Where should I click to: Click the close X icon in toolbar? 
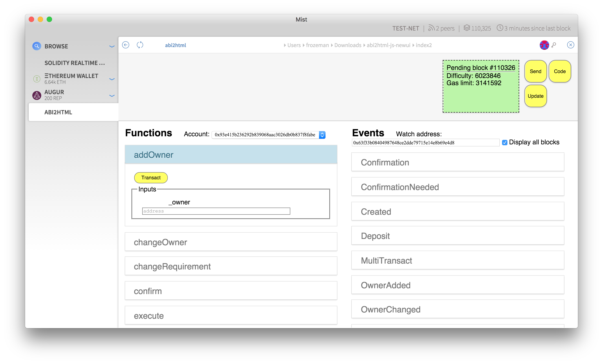(570, 45)
